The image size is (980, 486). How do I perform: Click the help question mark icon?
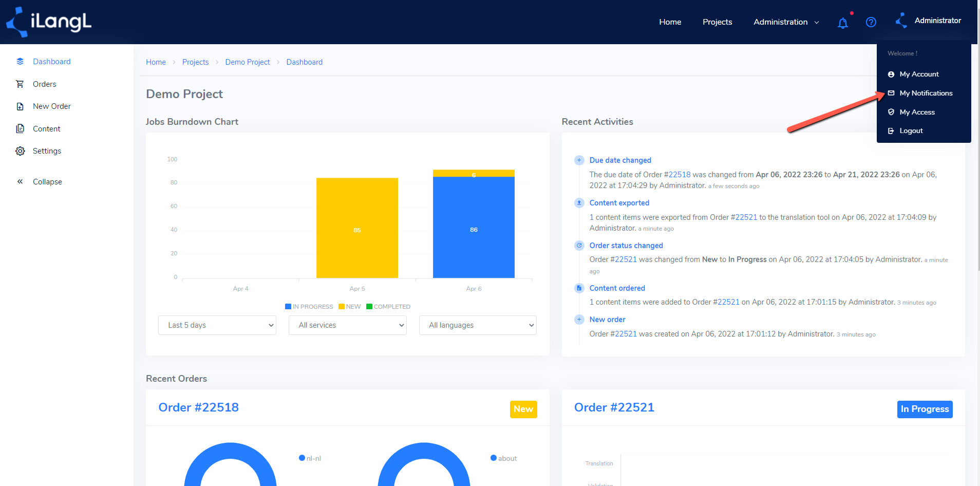coord(871,22)
